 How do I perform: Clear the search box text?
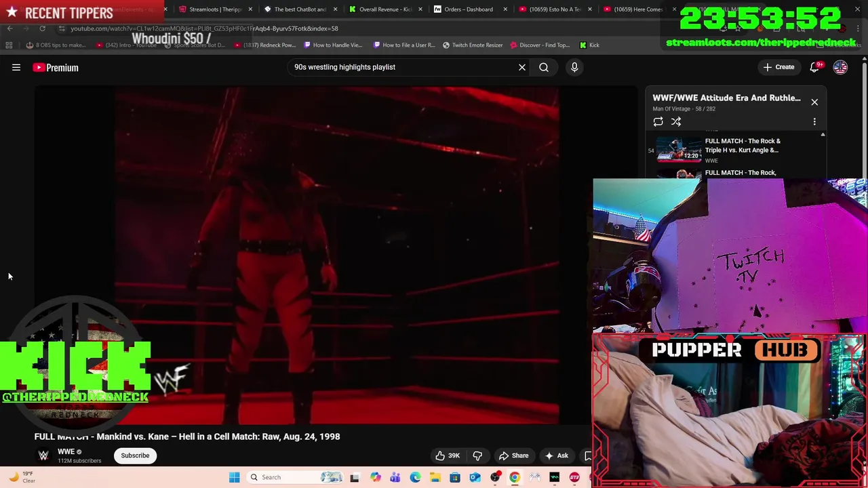522,67
